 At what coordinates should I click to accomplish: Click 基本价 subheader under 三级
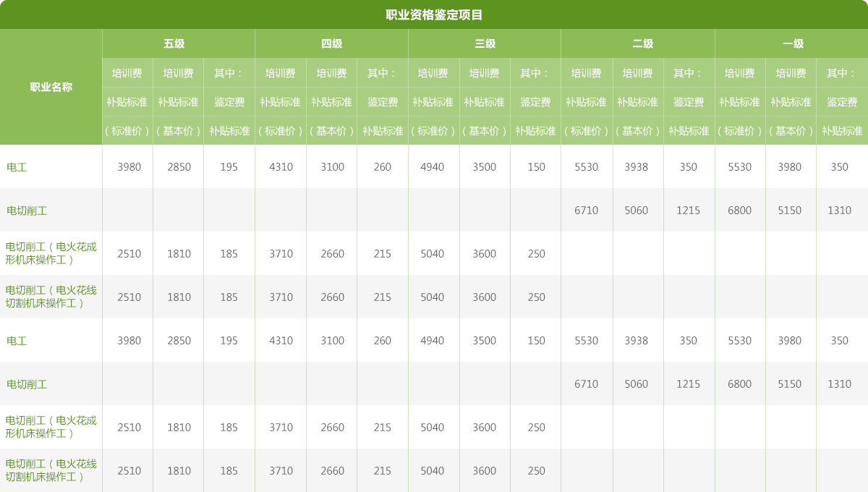pos(485,131)
